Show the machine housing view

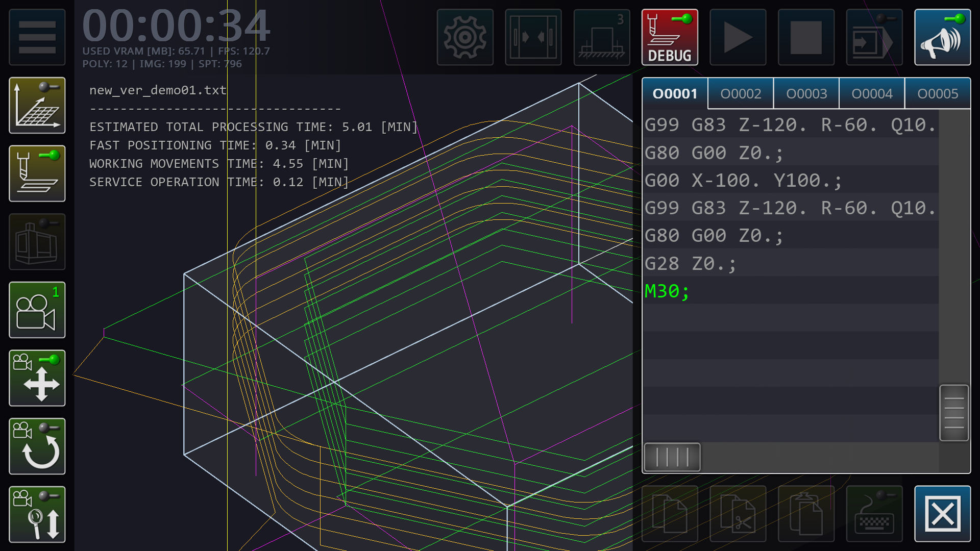coord(37,241)
